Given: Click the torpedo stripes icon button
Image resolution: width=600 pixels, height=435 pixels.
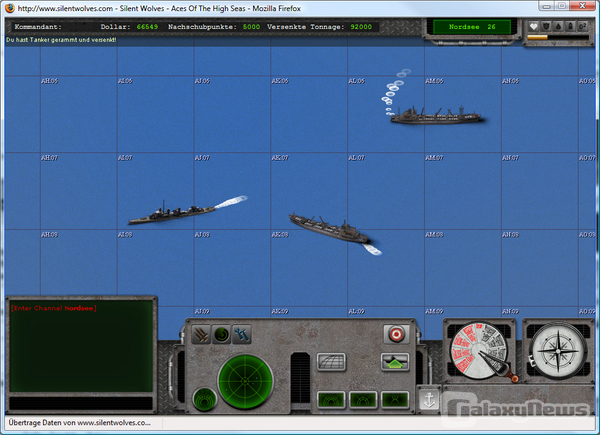Looking at the screenshot, I should (201, 334).
